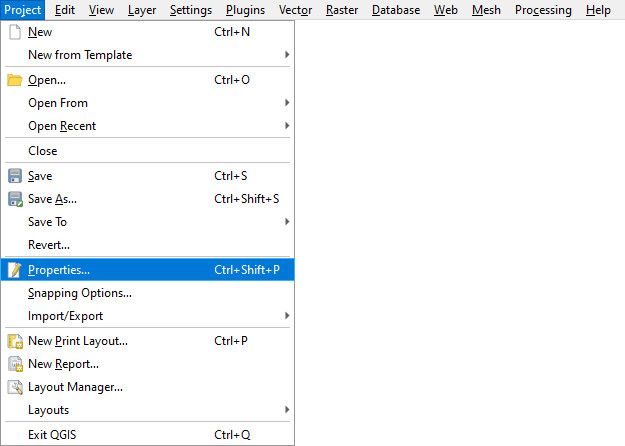Open the View menu
Image resolution: width=625 pixels, height=446 pixels.
pos(101,10)
